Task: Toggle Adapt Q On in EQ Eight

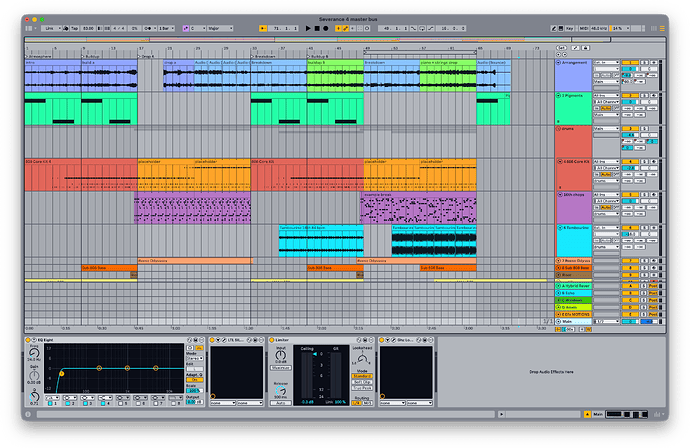Action: pos(195,380)
